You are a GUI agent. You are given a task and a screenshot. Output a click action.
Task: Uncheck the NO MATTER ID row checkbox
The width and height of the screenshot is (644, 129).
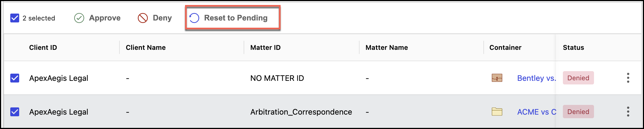(15, 78)
